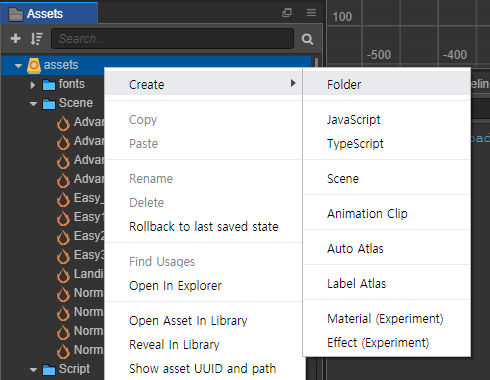
Task: Select the Scene folder label
Action: 76,103
